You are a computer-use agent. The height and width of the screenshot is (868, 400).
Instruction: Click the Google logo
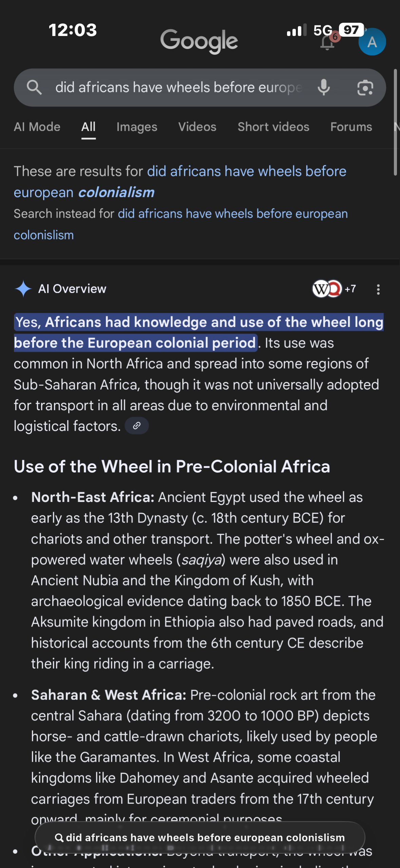click(x=199, y=41)
